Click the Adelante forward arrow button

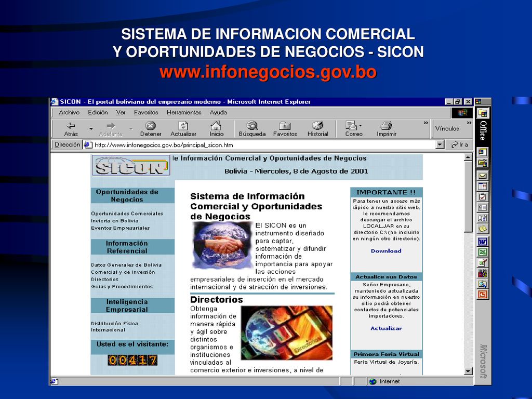click(x=111, y=129)
